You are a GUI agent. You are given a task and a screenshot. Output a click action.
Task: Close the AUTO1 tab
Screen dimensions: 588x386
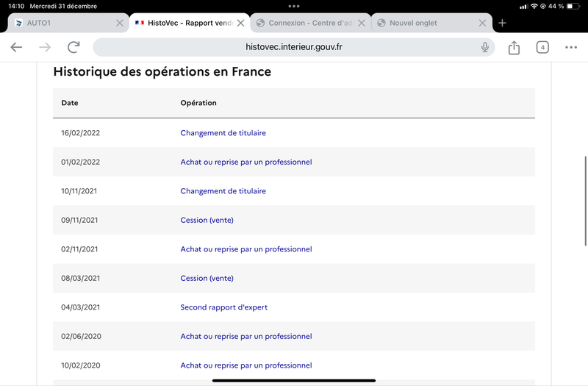[120, 23]
